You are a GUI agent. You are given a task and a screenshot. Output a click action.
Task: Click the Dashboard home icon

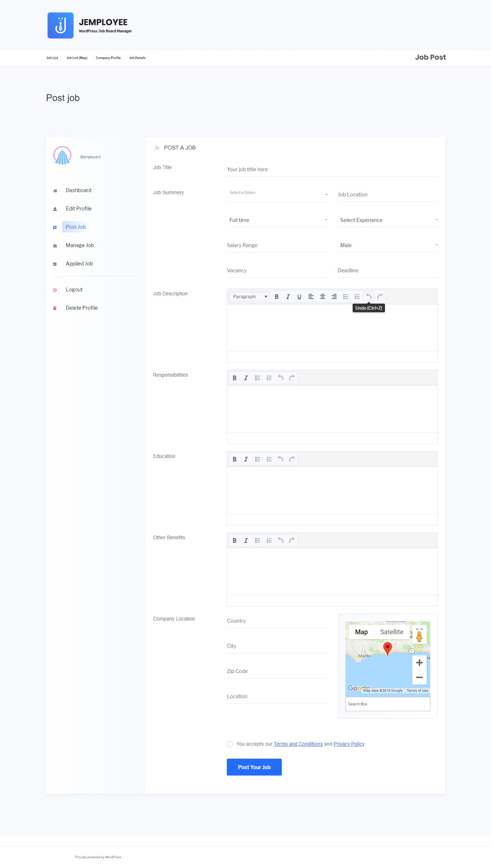click(55, 191)
